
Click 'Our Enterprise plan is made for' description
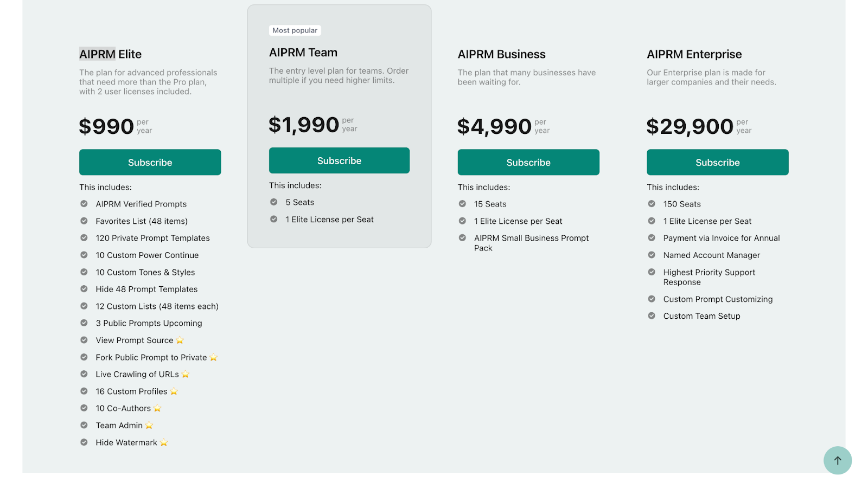pyautogui.click(x=711, y=77)
